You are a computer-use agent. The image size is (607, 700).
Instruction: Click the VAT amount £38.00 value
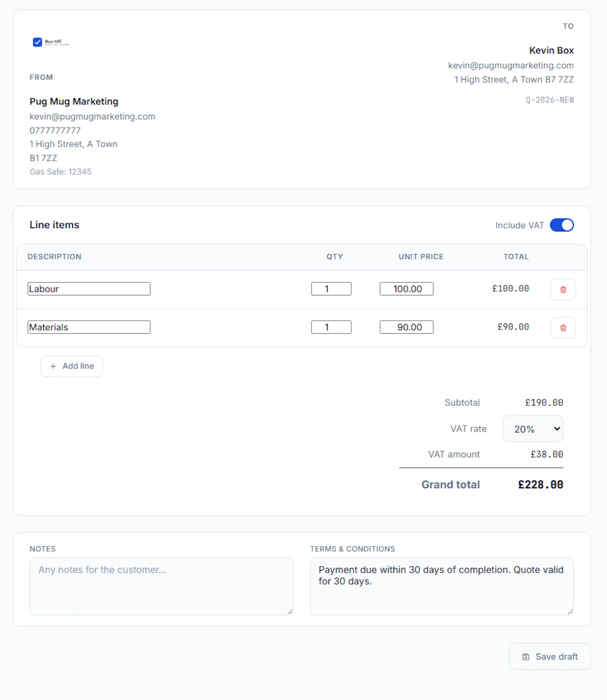pos(547,454)
